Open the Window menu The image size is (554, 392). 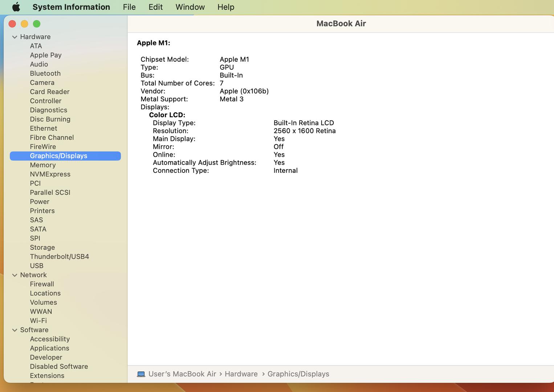190,7
